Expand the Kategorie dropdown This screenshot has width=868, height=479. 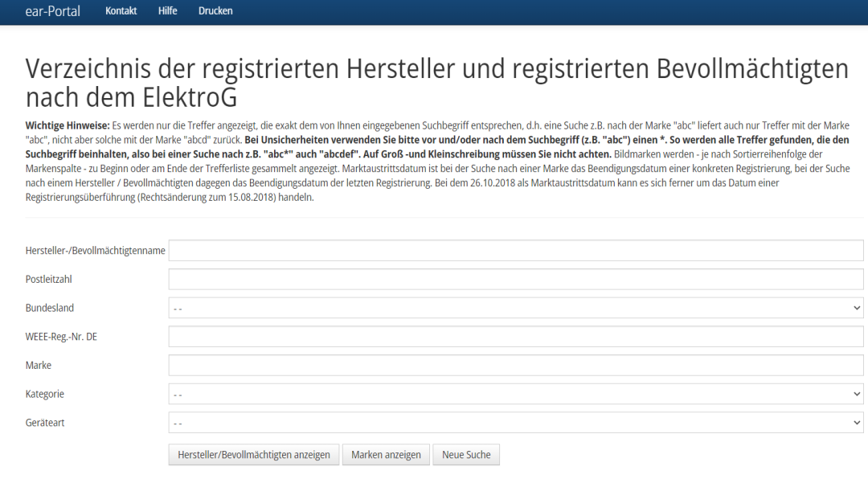click(x=516, y=394)
